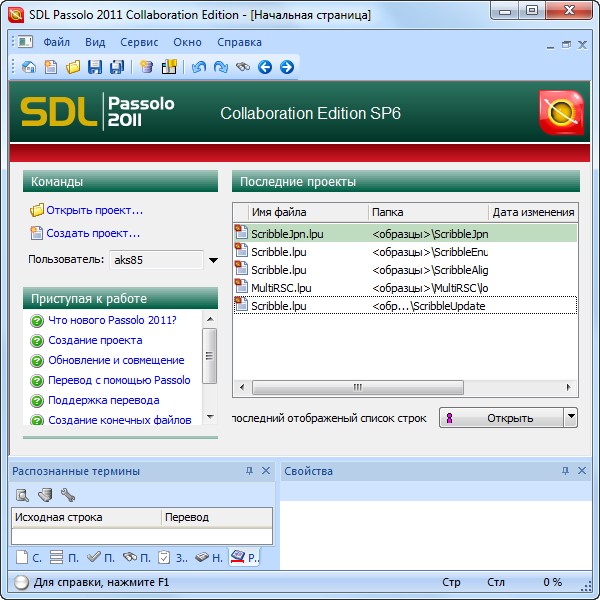This screenshot has width=600, height=600.
Task: Click the wrench icon in terms panel
Action: (x=68, y=494)
